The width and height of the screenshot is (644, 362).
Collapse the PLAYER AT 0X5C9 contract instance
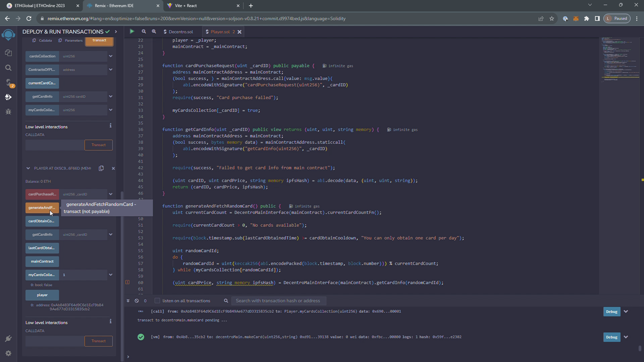pos(28,168)
